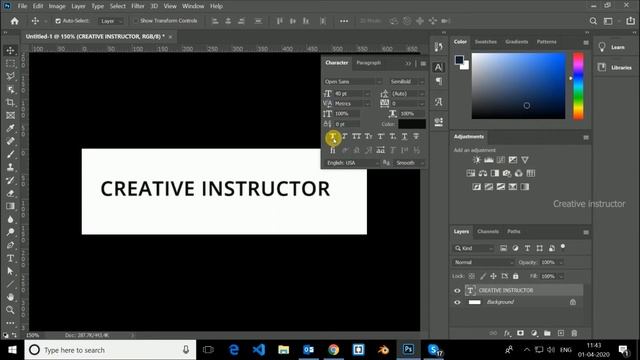Select the Eraser tool
The height and width of the screenshot is (360, 640).
[x=10, y=193]
